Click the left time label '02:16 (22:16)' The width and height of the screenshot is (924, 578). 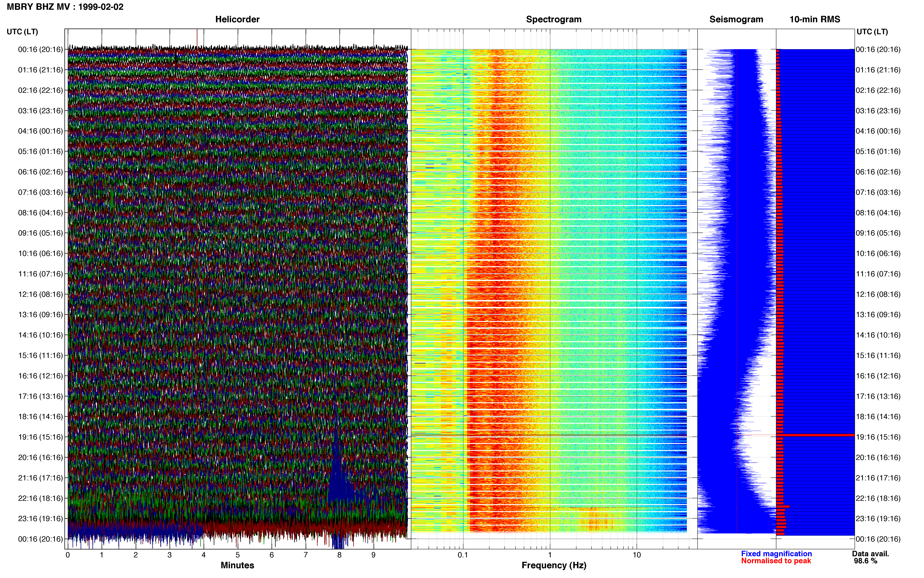click(x=40, y=90)
